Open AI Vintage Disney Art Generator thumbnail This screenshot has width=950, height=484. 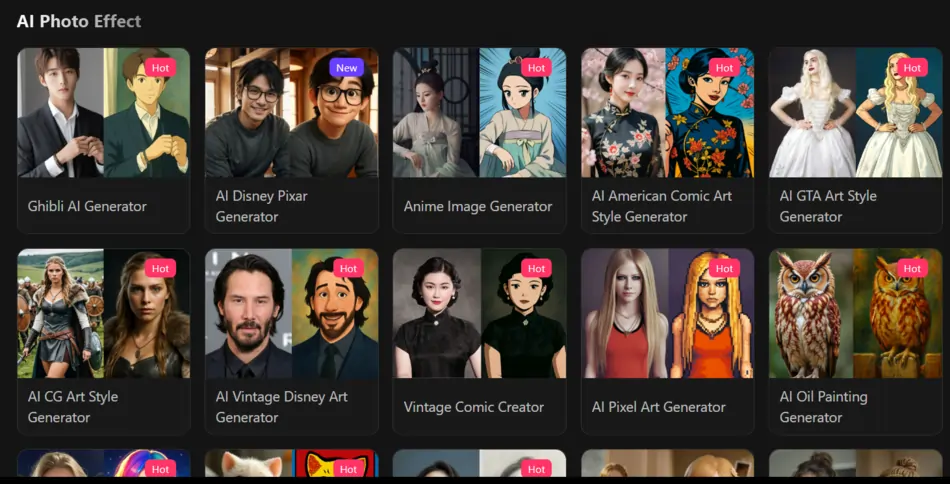pyautogui.click(x=291, y=313)
